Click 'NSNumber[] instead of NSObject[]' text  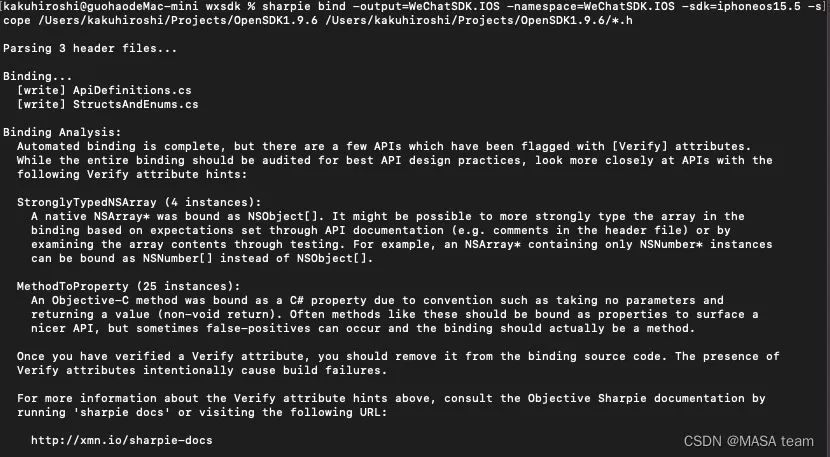coord(258,258)
